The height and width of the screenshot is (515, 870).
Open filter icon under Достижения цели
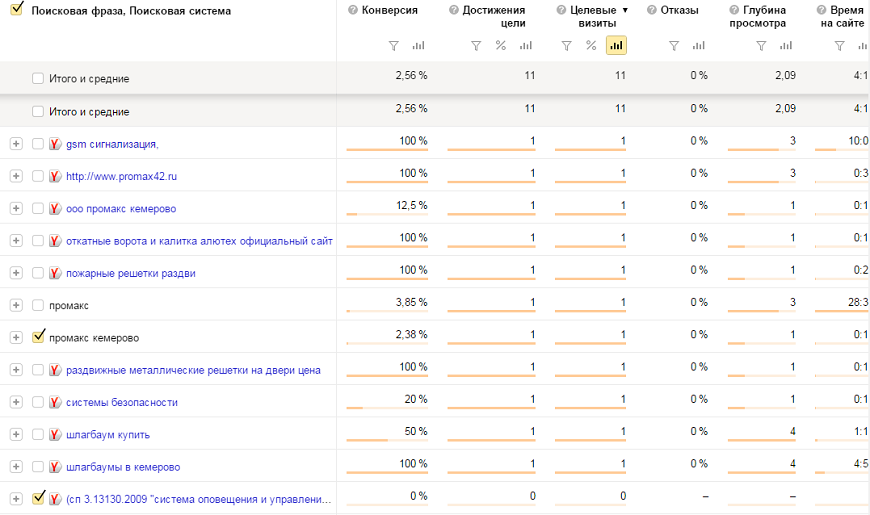tap(476, 46)
